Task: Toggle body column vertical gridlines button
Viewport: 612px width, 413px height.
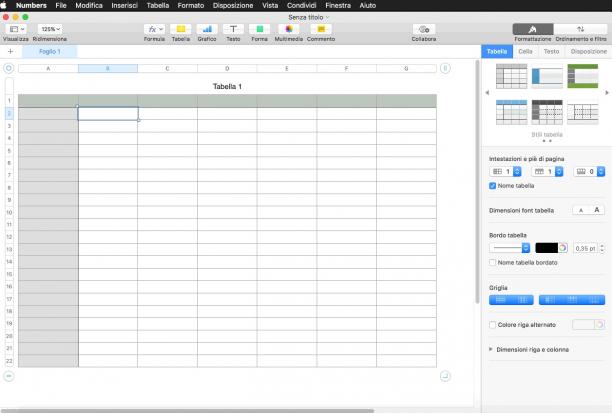Action: coord(523,300)
